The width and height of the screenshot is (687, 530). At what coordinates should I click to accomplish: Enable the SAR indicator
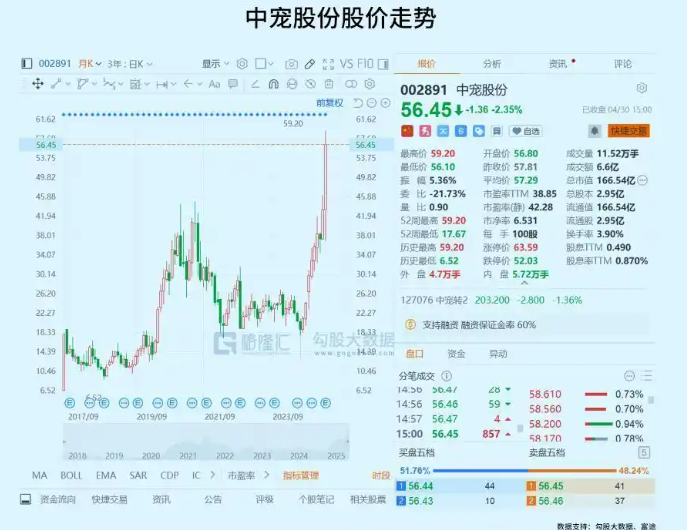[x=138, y=475]
